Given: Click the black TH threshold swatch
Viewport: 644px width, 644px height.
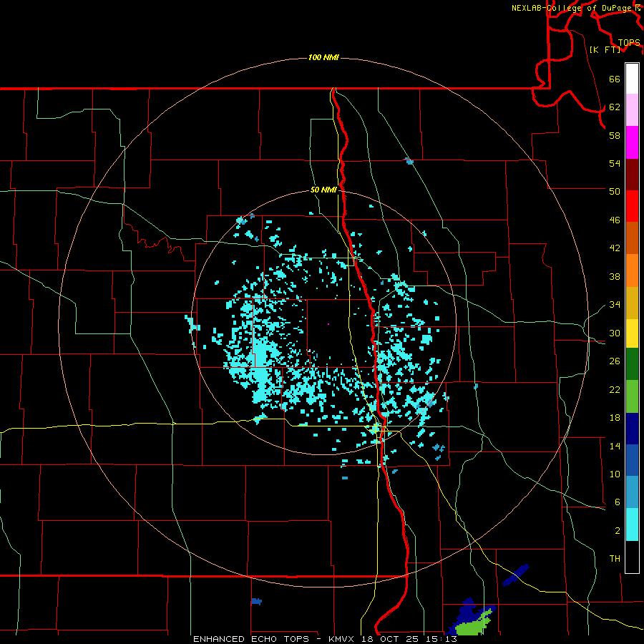Looking at the screenshot, I should point(632,557).
